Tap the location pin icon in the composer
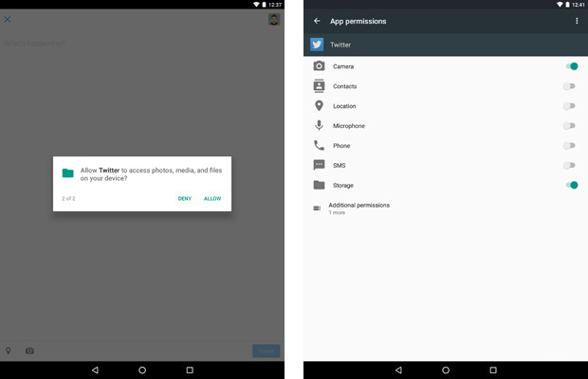The image size is (588, 379). (8, 351)
